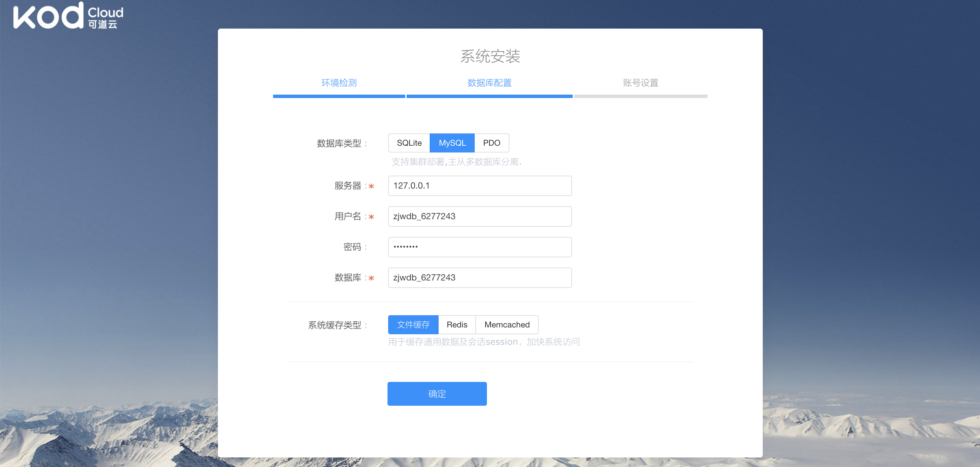The image size is (980, 467).
Task: Click the grey progress bar under 账号设置
Action: pos(640,97)
